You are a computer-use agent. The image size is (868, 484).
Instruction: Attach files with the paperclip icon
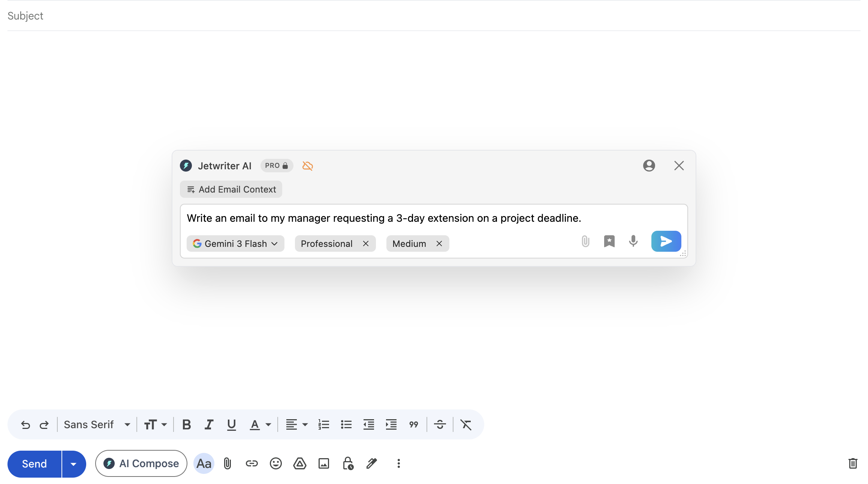[227, 464]
